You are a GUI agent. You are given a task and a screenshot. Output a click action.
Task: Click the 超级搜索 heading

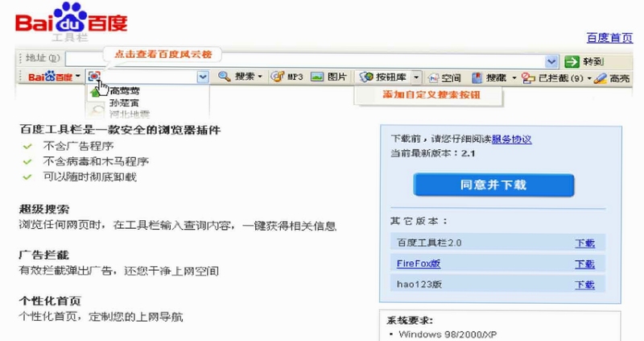click(44, 209)
